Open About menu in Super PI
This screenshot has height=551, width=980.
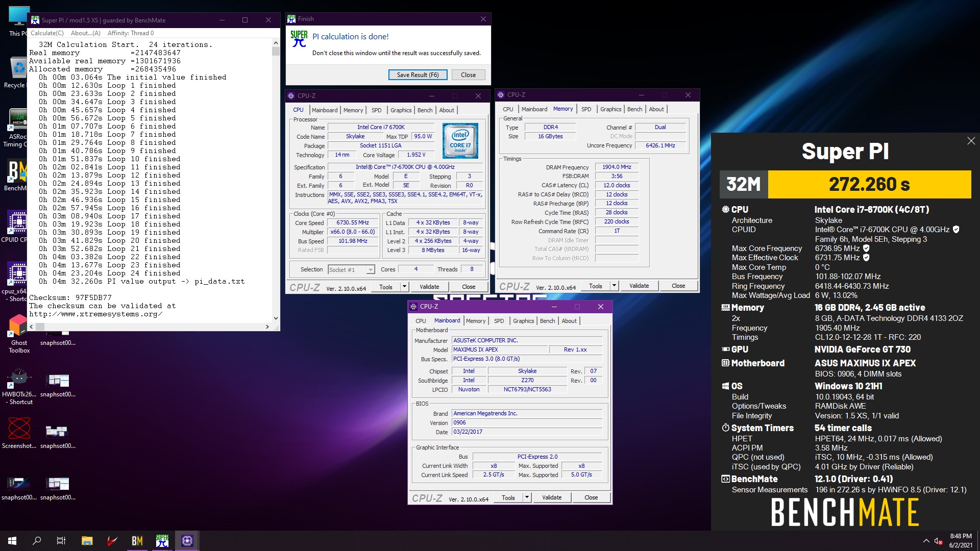point(86,33)
